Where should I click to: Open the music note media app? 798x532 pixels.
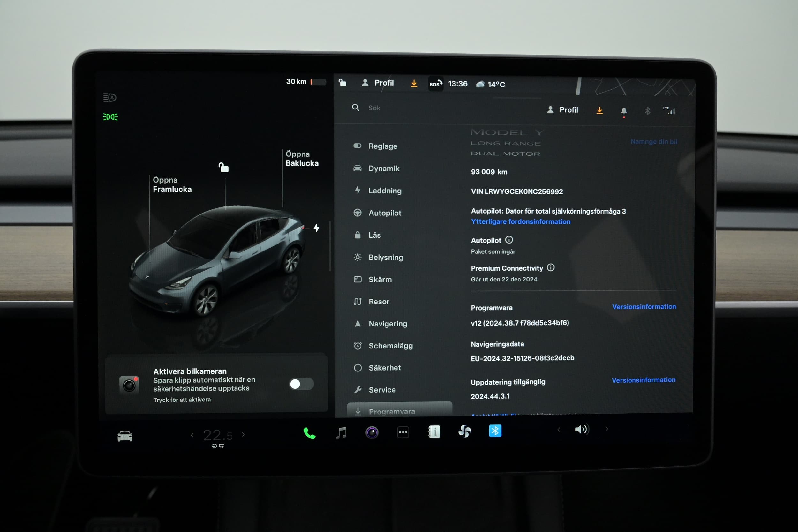pos(341,433)
